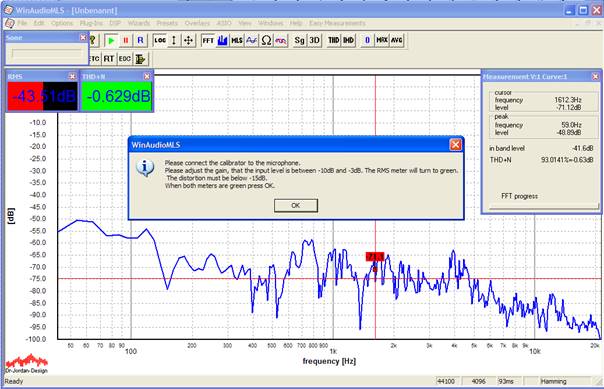
Task: Close the THD+N meter panel
Action: coord(147,77)
